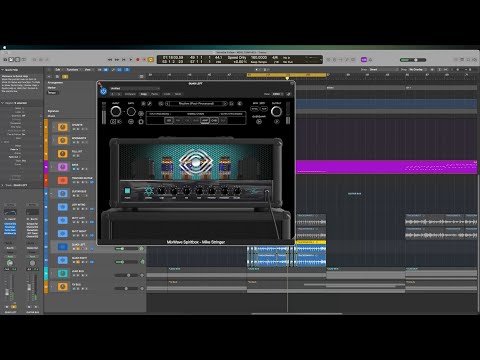This screenshot has height=360, width=480.
Task: Click the BASS track purple icon
Action: point(62,167)
